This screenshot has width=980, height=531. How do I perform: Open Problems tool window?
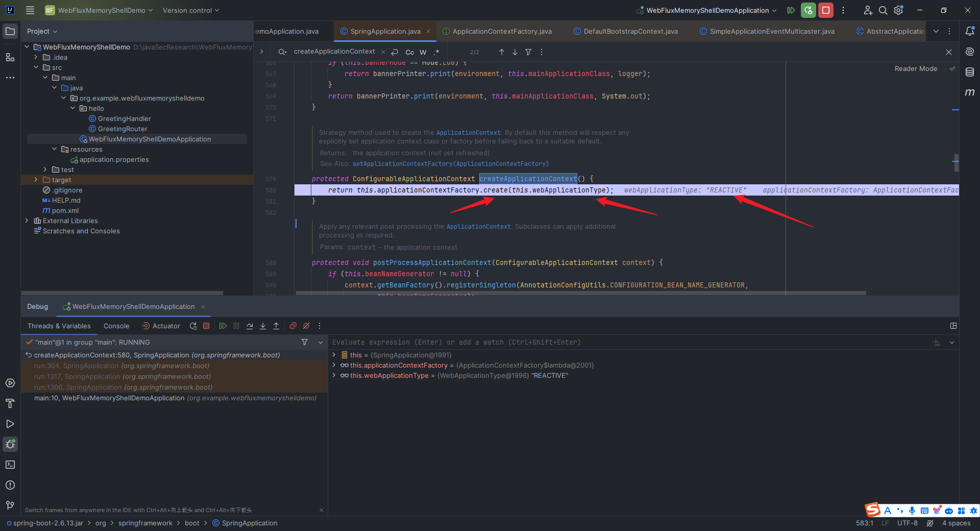10,485
